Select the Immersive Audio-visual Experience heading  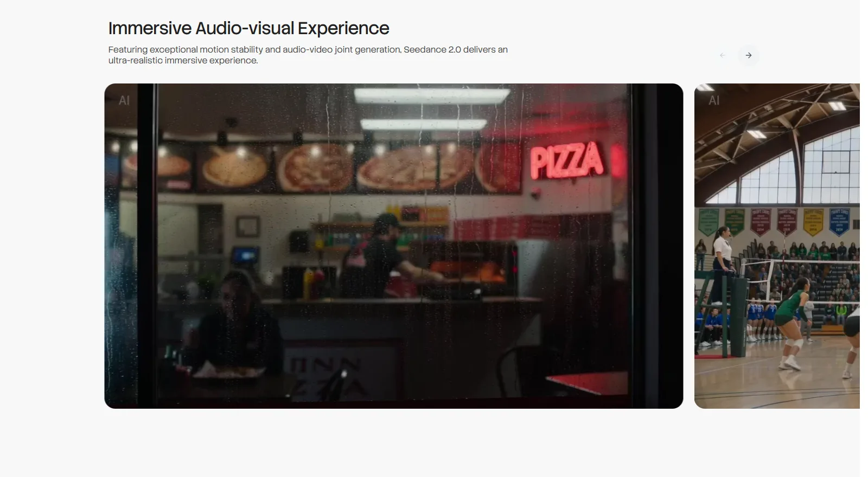[248, 28]
